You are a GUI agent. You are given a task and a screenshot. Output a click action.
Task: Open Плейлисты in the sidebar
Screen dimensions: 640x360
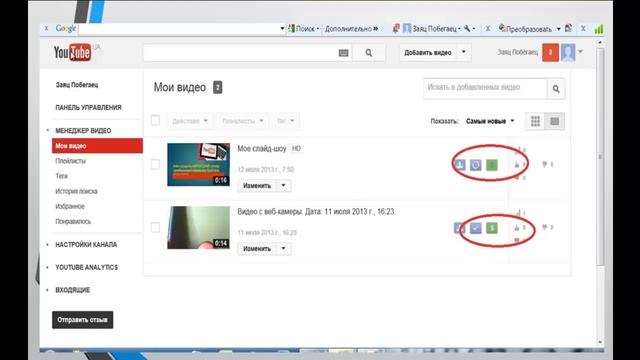[x=71, y=161]
